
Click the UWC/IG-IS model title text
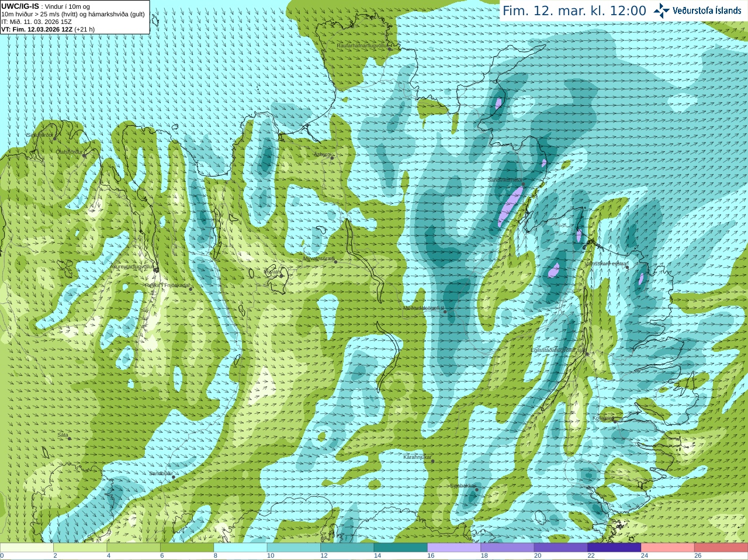[20, 6]
